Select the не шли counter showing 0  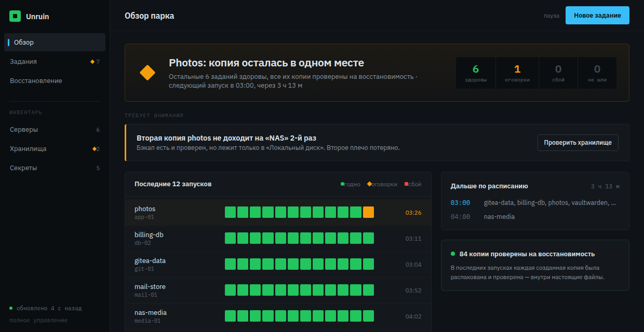tap(597, 73)
